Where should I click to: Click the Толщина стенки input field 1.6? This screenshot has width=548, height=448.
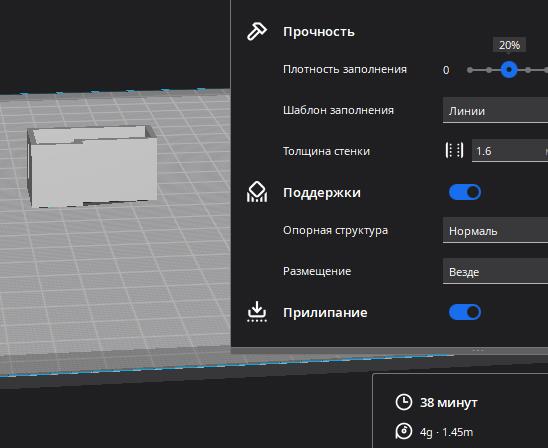pyautogui.click(x=510, y=151)
